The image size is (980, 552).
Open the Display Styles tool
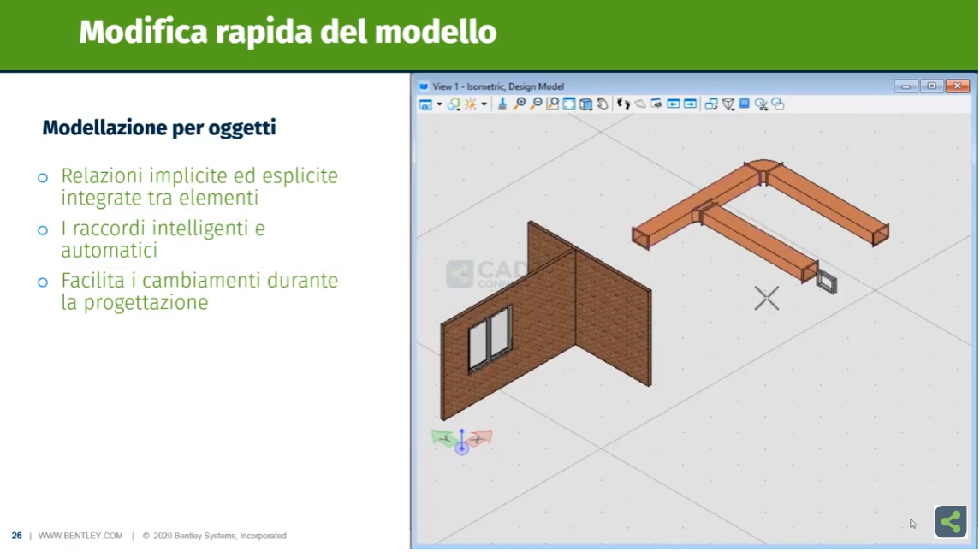click(454, 104)
